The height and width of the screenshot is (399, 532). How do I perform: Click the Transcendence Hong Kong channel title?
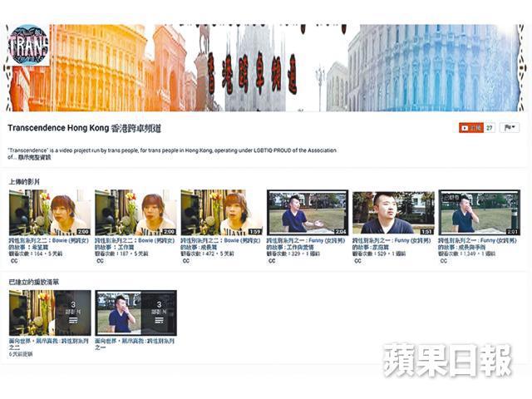coord(84,128)
